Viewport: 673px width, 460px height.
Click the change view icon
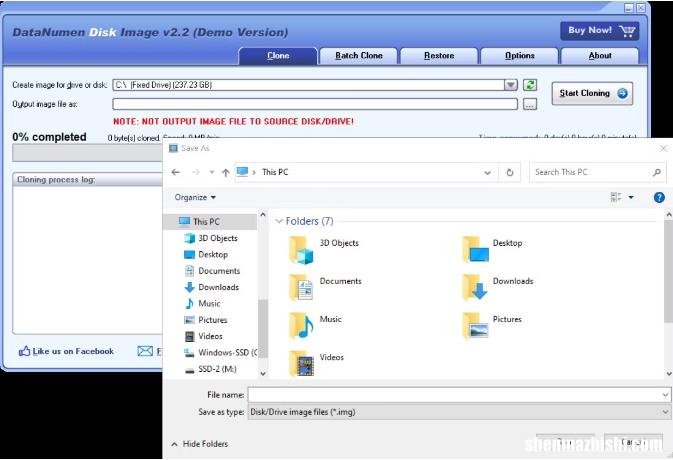coord(616,197)
